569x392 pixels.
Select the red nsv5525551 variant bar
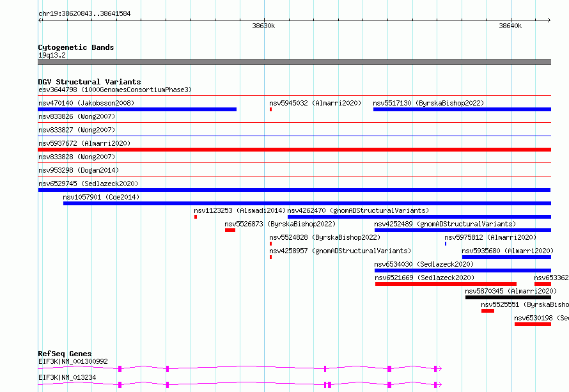[x=488, y=311]
